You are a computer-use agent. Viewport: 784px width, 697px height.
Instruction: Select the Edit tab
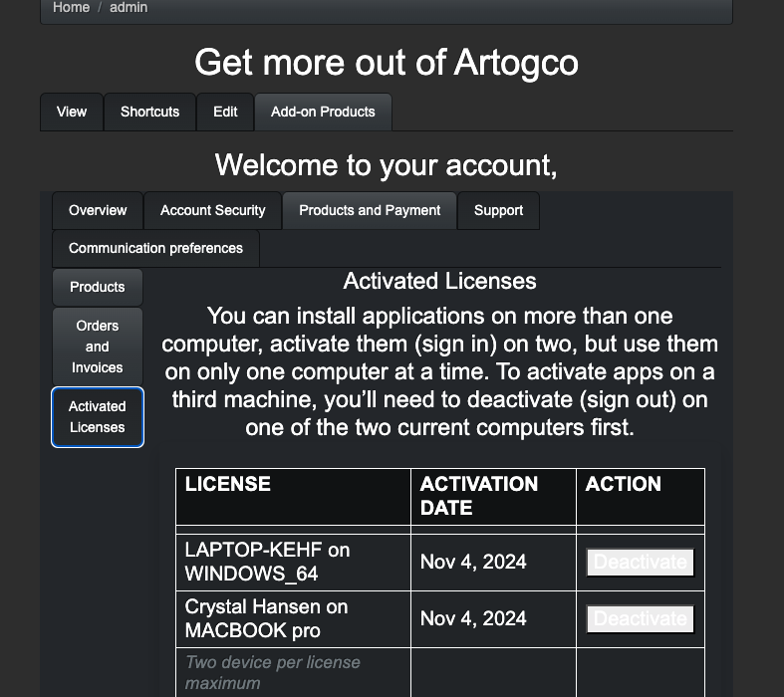tap(225, 112)
